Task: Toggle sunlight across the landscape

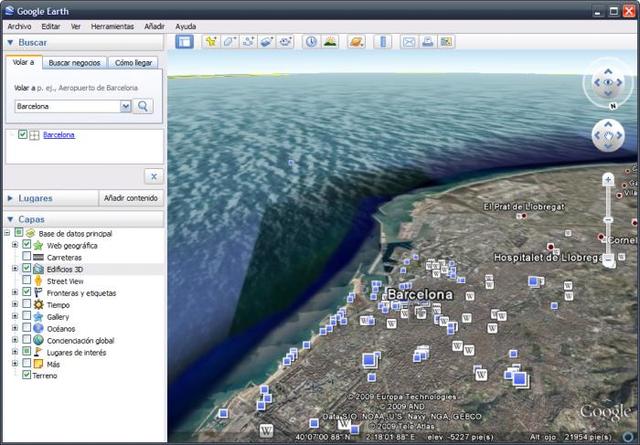Action: [330, 42]
